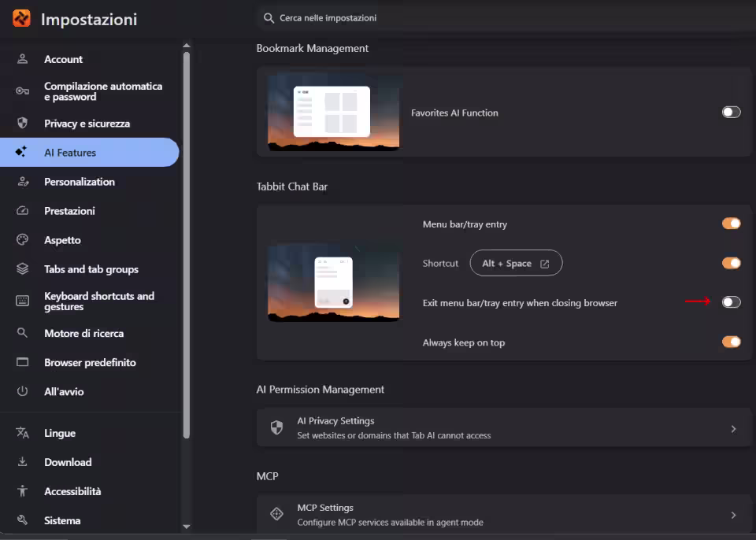The height and width of the screenshot is (540, 756).
Task: Click the MCP Settings diamond icon
Action: click(x=276, y=514)
